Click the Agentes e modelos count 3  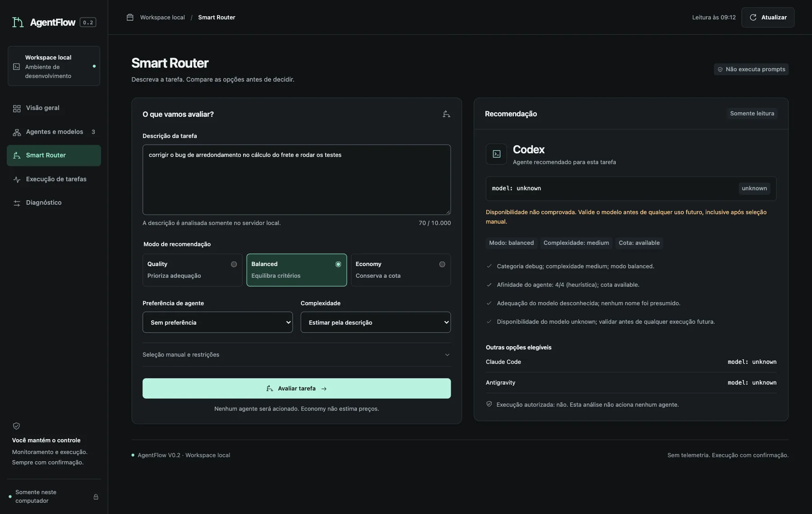click(93, 132)
